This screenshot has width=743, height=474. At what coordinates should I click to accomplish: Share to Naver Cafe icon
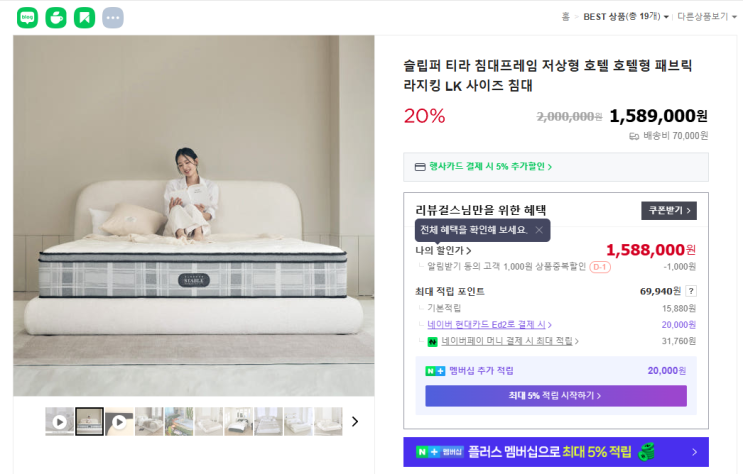pos(56,18)
